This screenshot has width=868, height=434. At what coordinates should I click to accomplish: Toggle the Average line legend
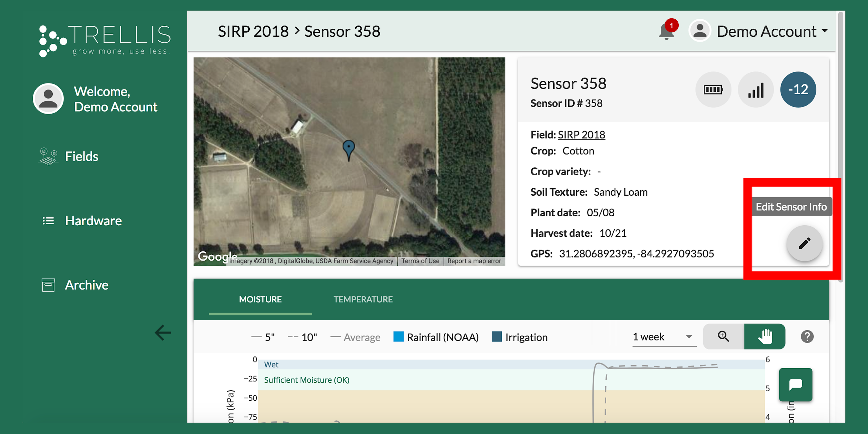coord(356,337)
